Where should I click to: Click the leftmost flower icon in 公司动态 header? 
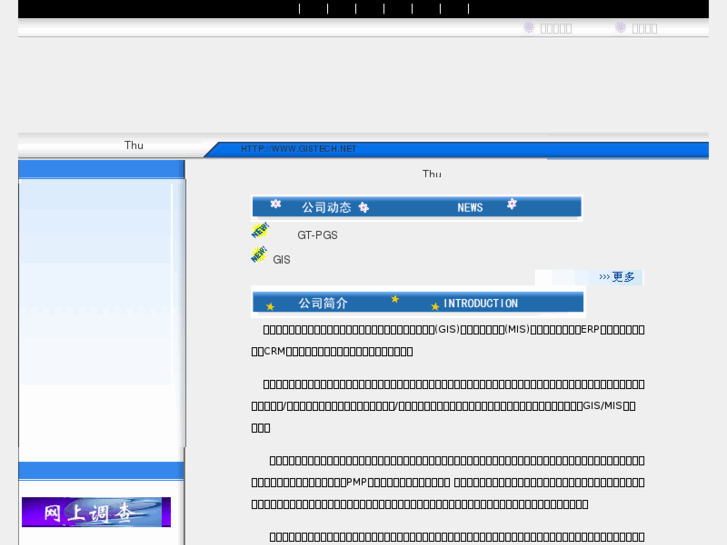[275, 204]
